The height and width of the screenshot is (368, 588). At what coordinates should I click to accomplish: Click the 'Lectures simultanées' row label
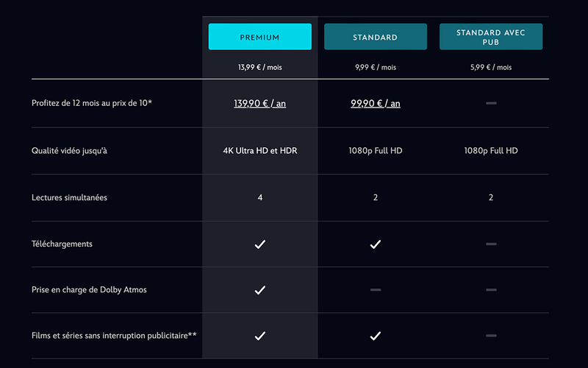pos(69,197)
